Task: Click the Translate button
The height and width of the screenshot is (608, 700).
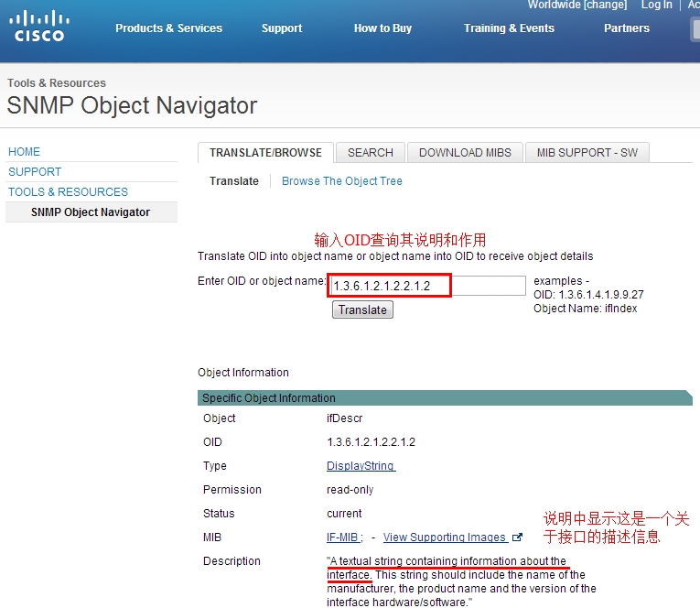Action: 362,309
